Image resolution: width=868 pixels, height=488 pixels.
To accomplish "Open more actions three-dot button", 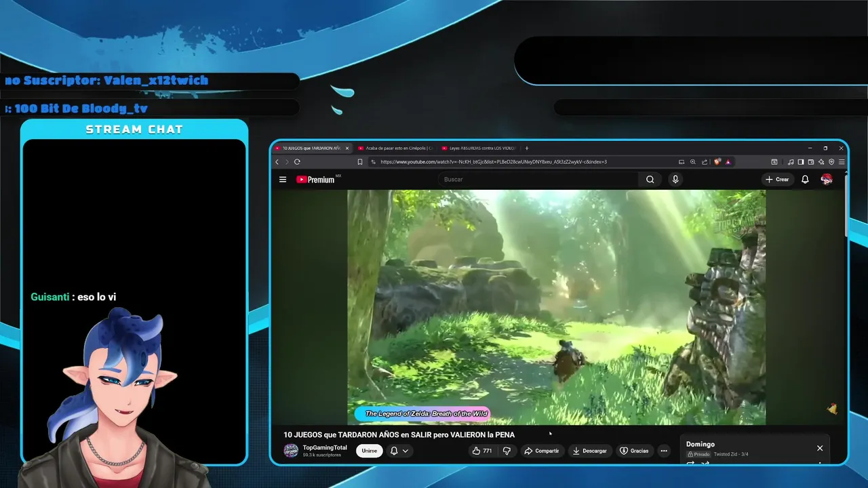I will (664, 451).
